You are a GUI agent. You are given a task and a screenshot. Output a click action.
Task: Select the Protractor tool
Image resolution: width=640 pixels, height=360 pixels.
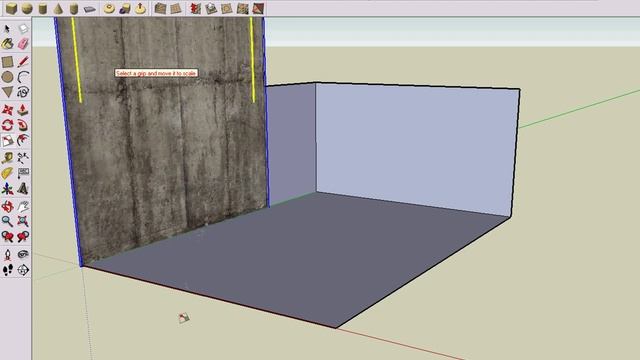(7, 173)
